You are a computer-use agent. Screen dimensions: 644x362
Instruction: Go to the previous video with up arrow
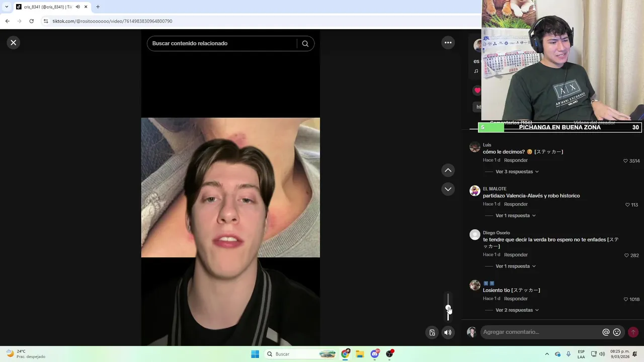[x=448, y=170]
